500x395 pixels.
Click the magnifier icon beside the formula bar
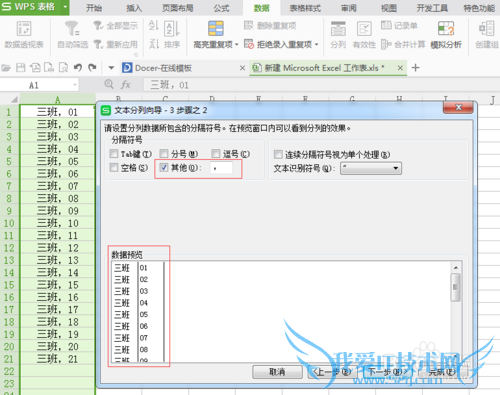(x=109, y=84)
